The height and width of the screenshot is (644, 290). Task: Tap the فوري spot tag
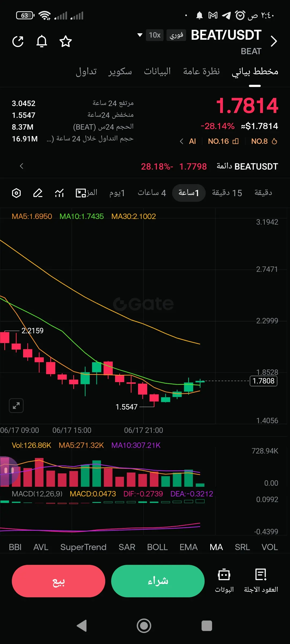[x=176, y=35]
